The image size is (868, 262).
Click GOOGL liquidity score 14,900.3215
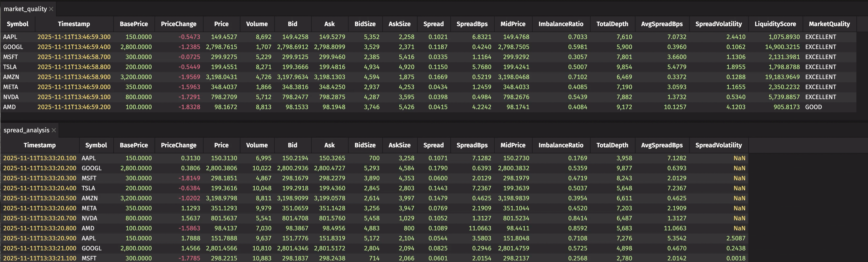click(782, 47)
